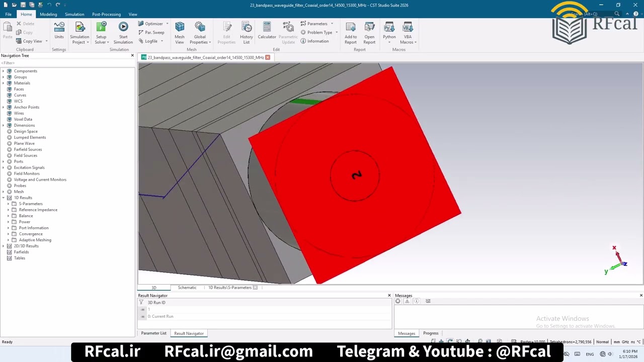Screen dimensions: 644x362
Task: Click the 3D Run ID column header
Action: coord(156,303)
